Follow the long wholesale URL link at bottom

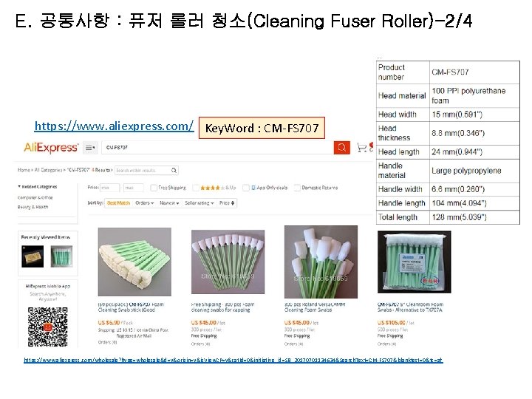(233, 360)
